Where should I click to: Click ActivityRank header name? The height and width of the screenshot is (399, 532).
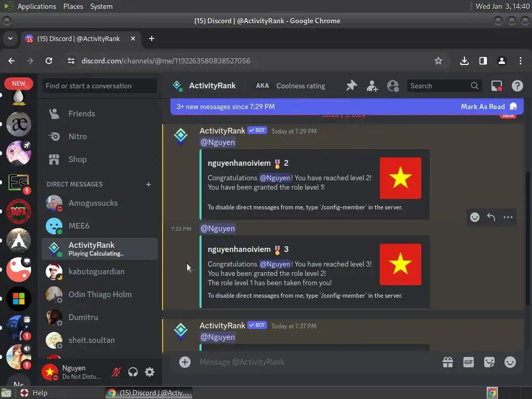[x=212, y=86]
